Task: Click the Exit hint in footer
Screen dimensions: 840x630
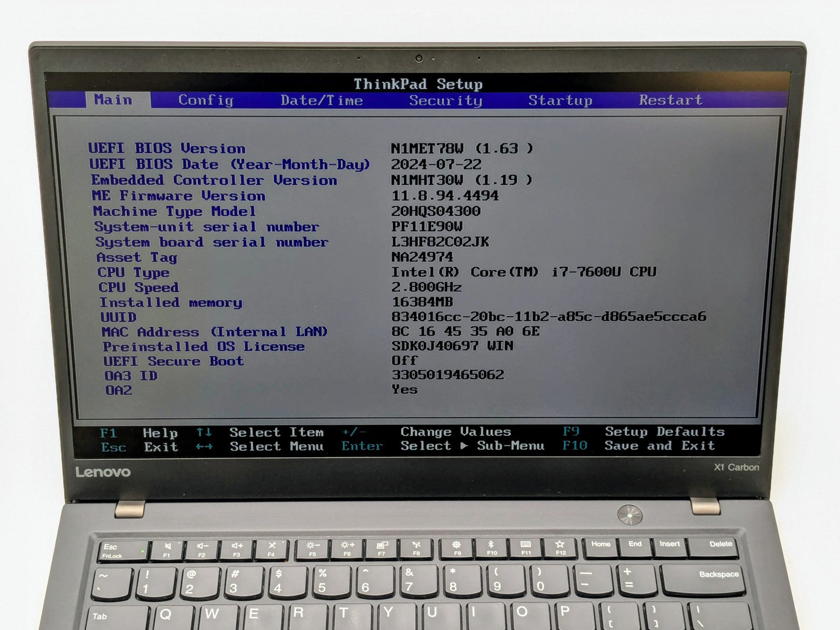Action: [161, 447]
